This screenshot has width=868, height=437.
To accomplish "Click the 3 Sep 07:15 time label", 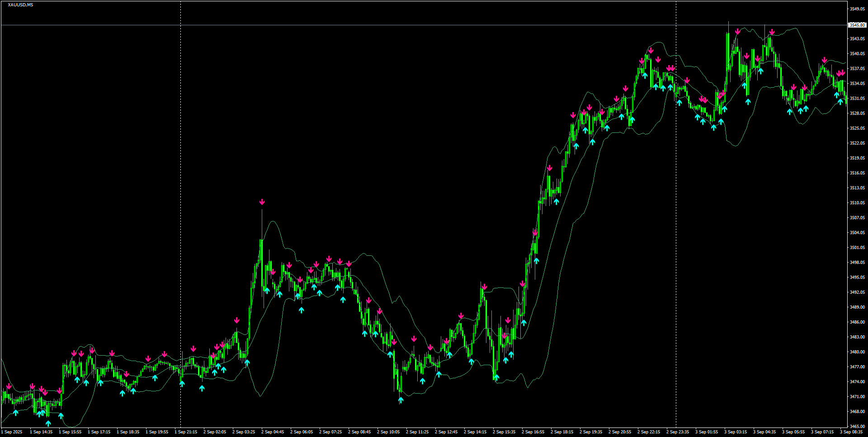I will (x=822, y=432).
